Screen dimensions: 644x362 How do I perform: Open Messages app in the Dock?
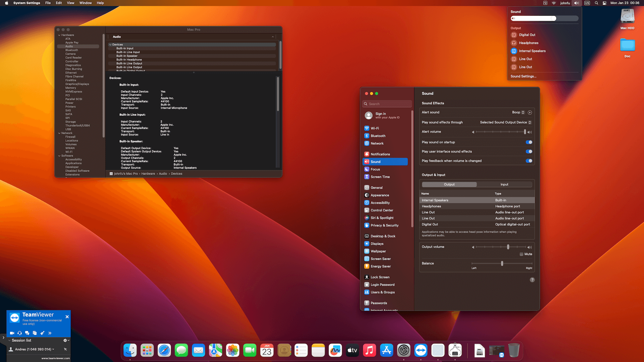[x=181, y=351]
